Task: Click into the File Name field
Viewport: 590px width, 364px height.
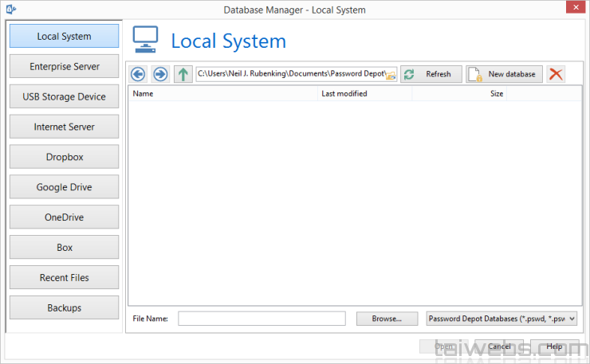Action: pos(262,319)
